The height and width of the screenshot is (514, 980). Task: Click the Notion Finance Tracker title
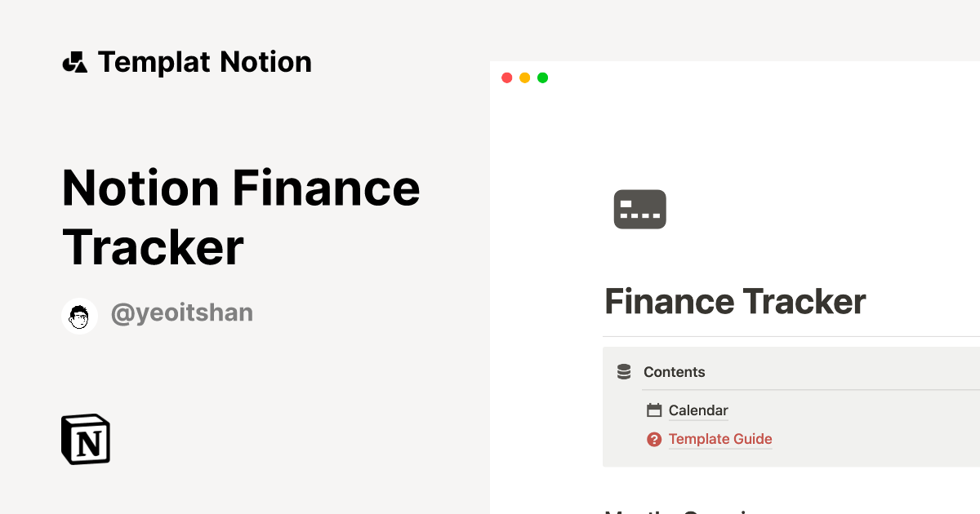[241, 216]
